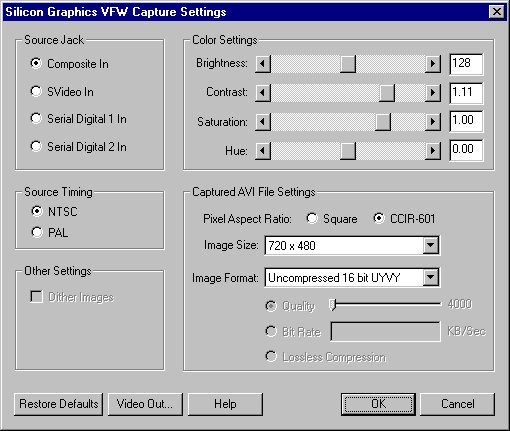Click Saturation slider right arrow
Viewport: 510px width, 431px height.
point(433,121)
